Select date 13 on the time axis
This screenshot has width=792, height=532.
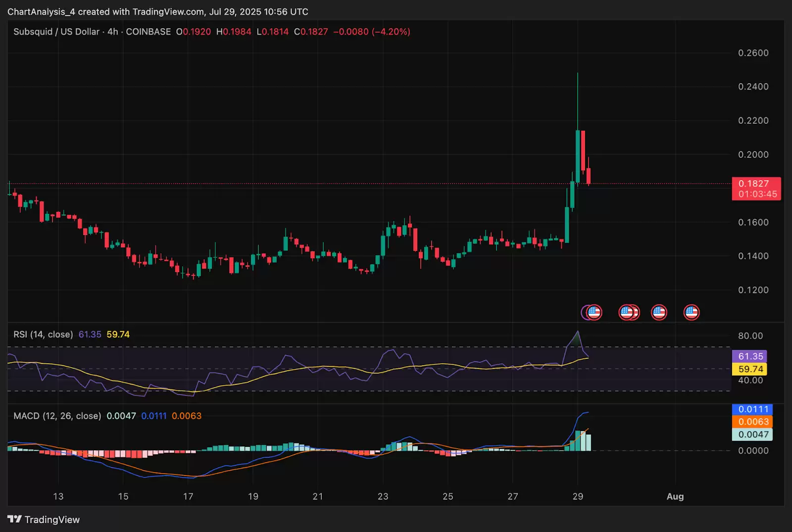point(58,496)
